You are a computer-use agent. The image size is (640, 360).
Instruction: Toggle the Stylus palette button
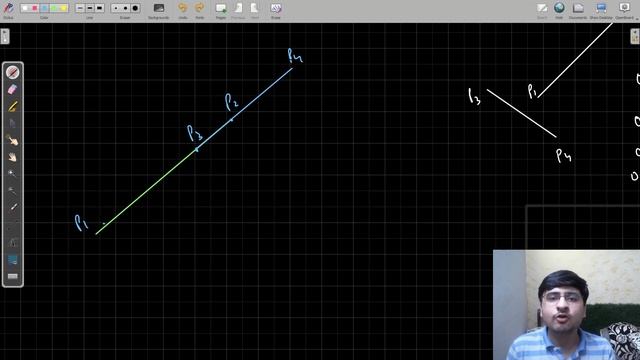(8, 10)
